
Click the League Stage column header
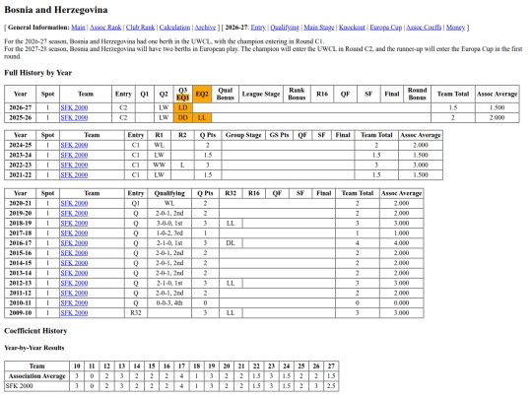click(261, 94)
